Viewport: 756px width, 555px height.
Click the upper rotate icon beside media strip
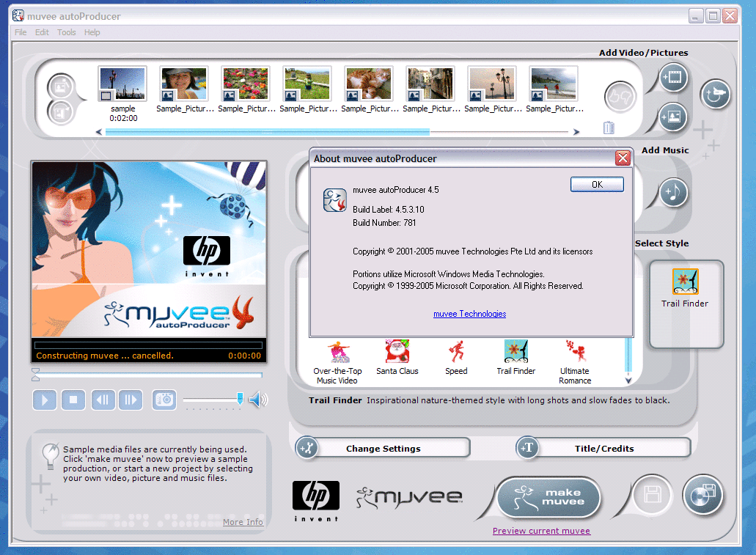coord(62,88)
